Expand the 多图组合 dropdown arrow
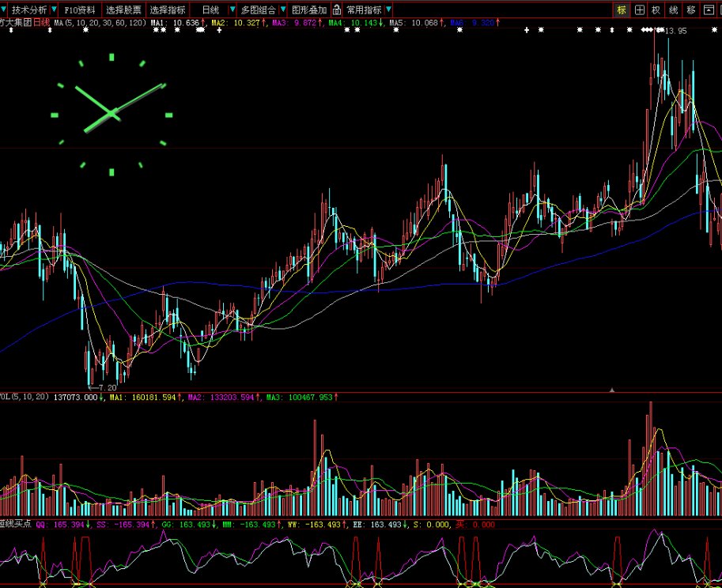The image size is (722, 588). (283, 10)
